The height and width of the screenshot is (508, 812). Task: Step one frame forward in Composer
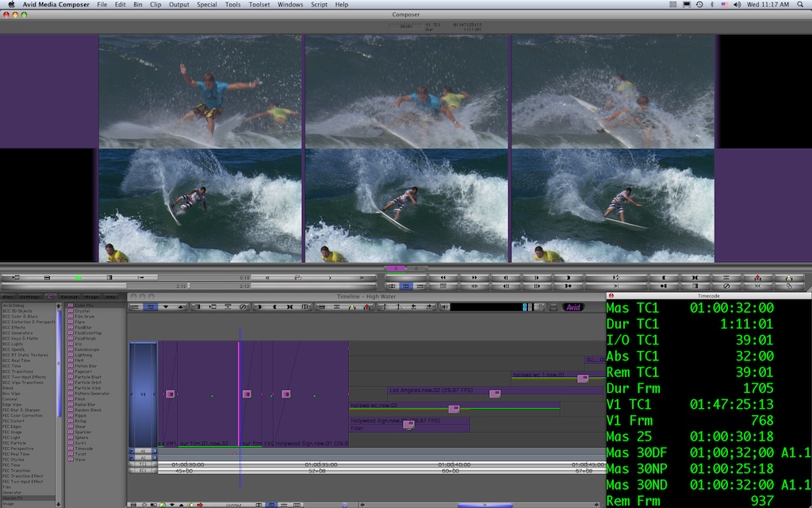coord(537,278)
